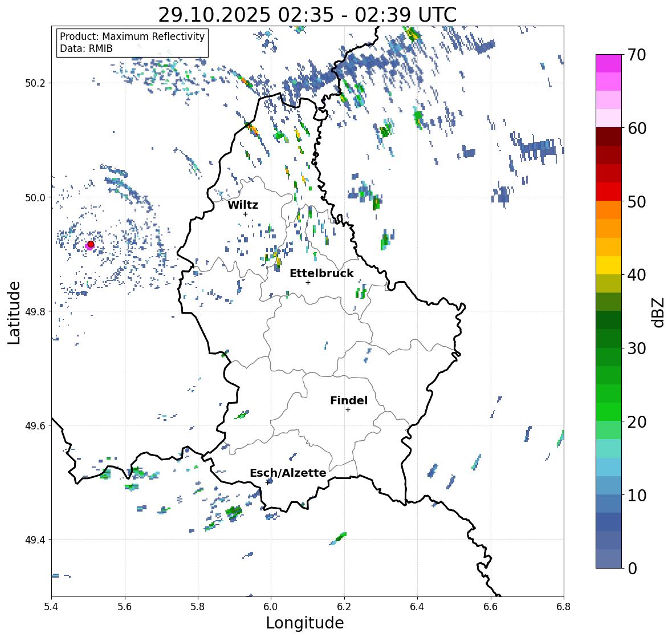Pick the yellow swatch above the 40 tick

point(609,265)
